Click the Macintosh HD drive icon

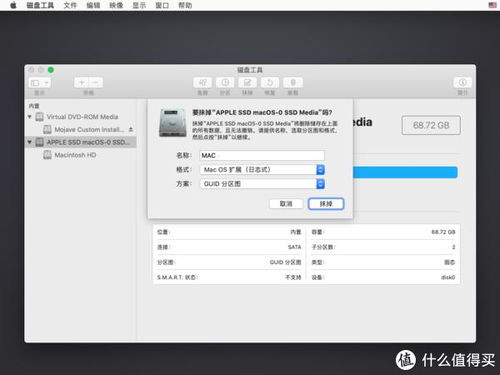pyautogui.click(x=47, y=155)
